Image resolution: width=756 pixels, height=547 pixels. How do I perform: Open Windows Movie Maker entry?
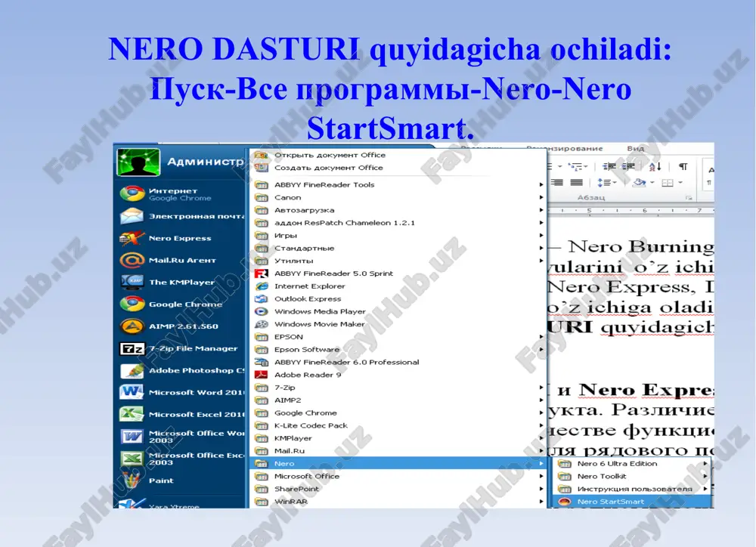(x=396, y=324)
